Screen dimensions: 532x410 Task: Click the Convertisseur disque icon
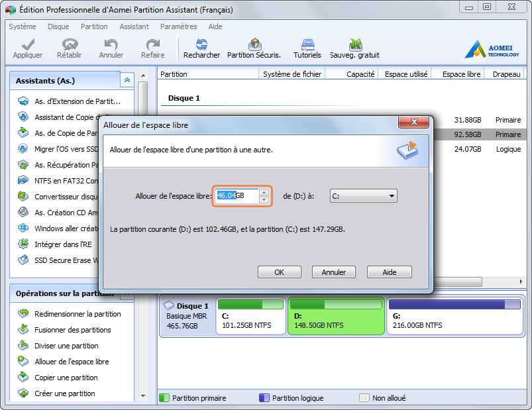tap(23, 196)
